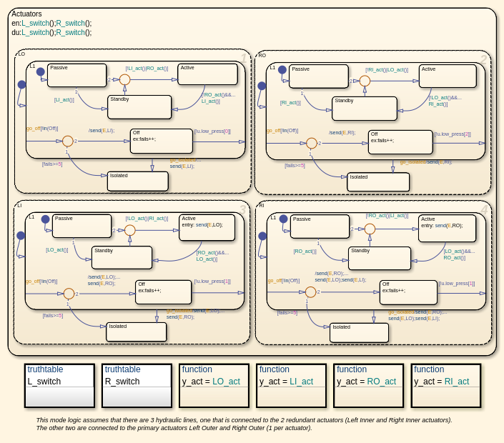The image size is (504, 443).
Task: Click the [!u.low_press[2]] condition label in RO
Action: [x=453, y=134]
